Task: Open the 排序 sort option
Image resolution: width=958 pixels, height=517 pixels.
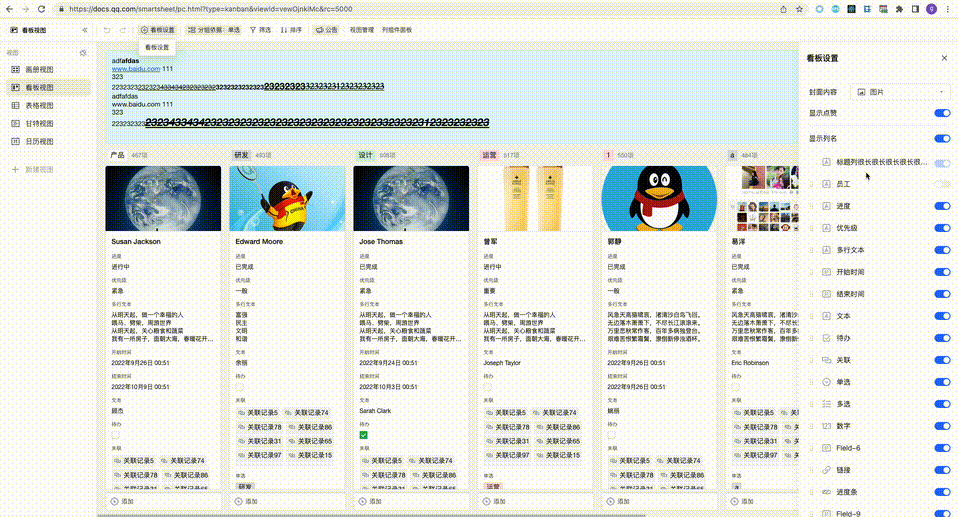Action: (291, 30)
